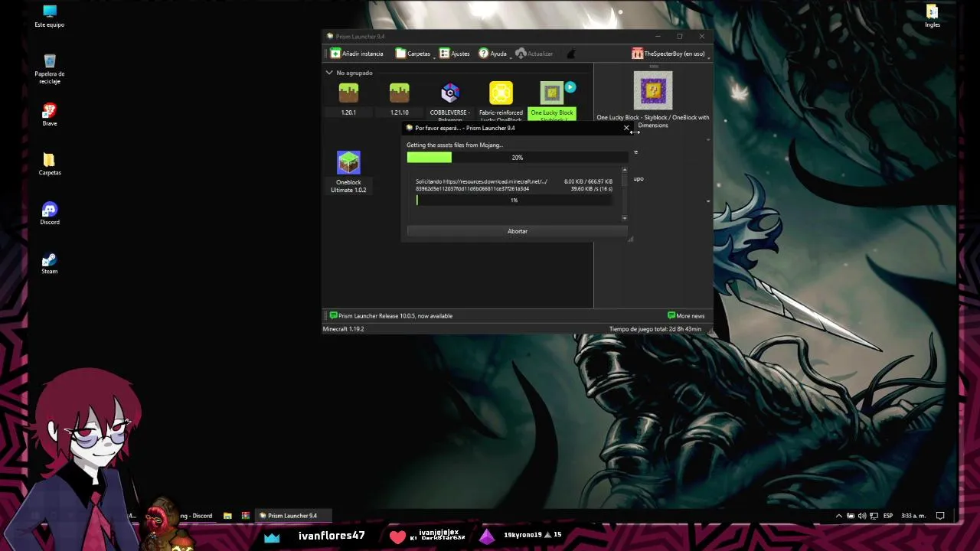Click the Actualizar cloud icon
This screenshot has height=551, width=980.
point(521,54)
